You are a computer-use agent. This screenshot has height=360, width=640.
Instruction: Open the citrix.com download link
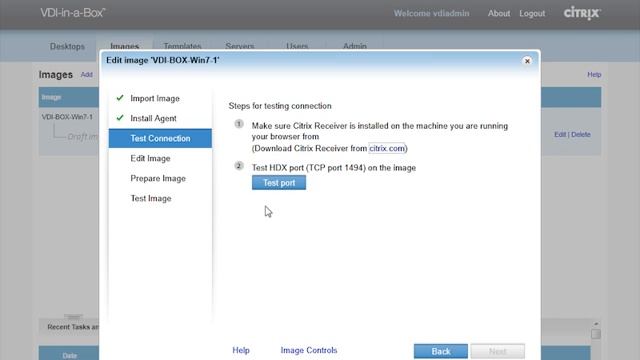click(x=387, y=148)
